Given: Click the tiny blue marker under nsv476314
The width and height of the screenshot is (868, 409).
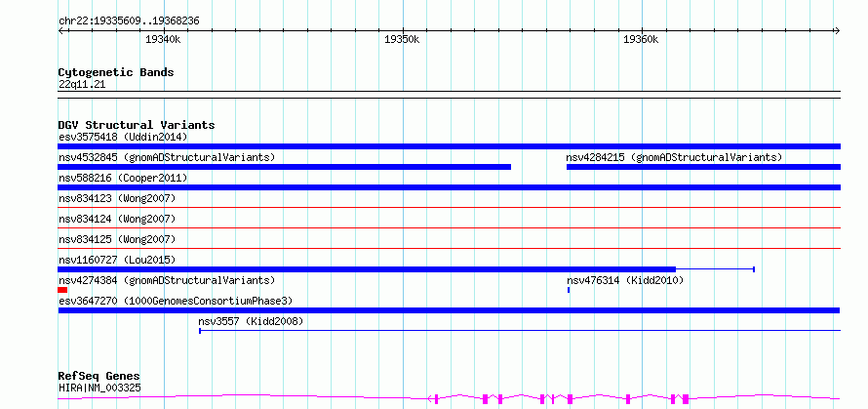Looking at the screenshot, I should pyautogui.click(x=569, y=290).
